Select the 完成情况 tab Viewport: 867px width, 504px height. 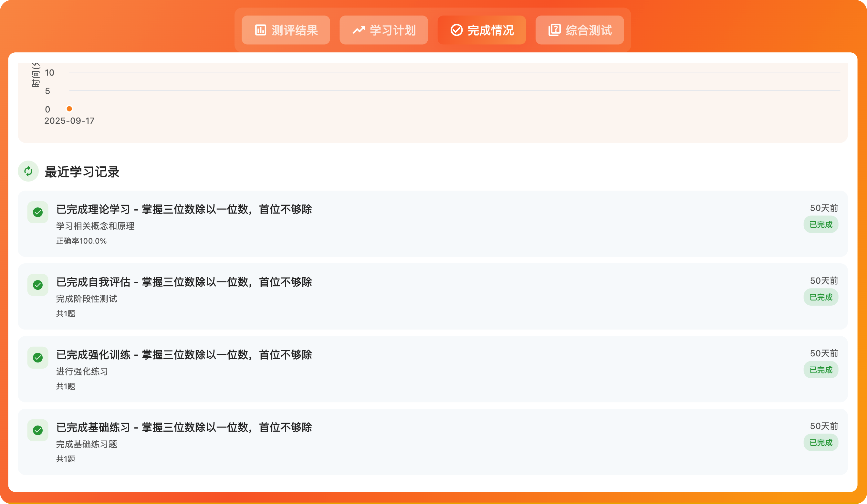coord(482,30)
